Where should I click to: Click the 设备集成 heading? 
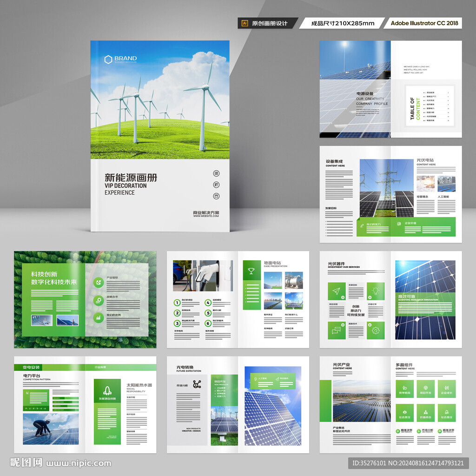[x=334, y=161]
